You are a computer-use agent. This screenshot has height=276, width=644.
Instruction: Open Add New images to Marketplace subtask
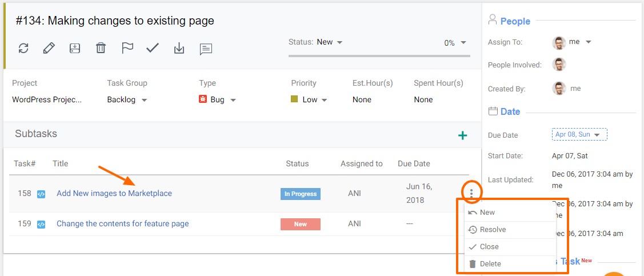[114, 193]
